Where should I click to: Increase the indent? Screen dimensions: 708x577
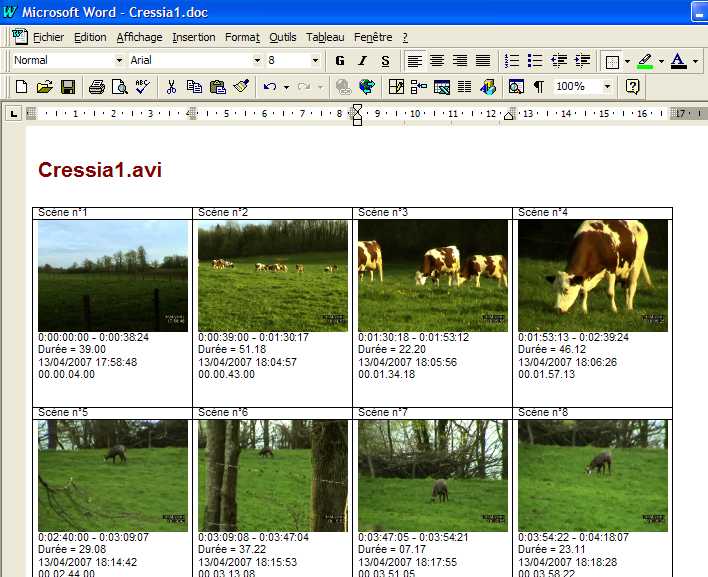point(582,60)
